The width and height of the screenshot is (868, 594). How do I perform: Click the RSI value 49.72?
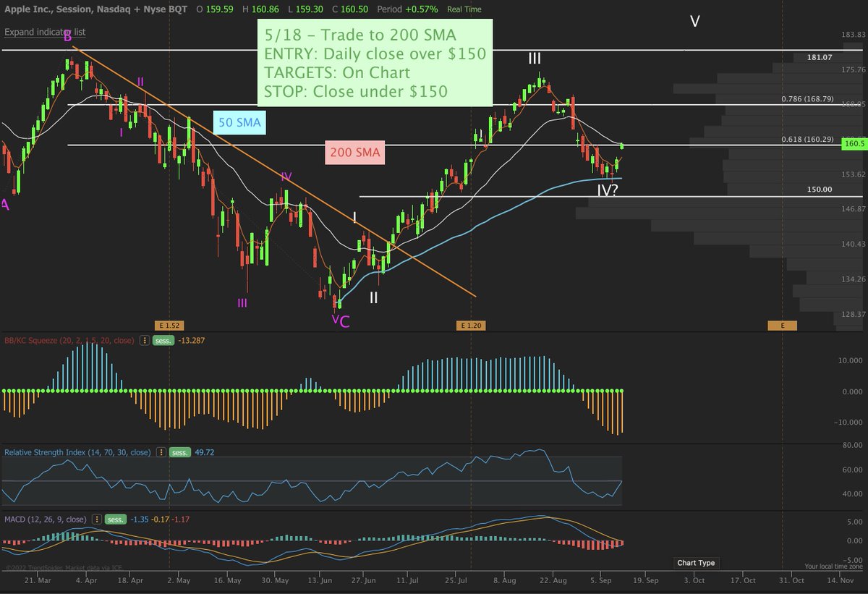[204, 452]
